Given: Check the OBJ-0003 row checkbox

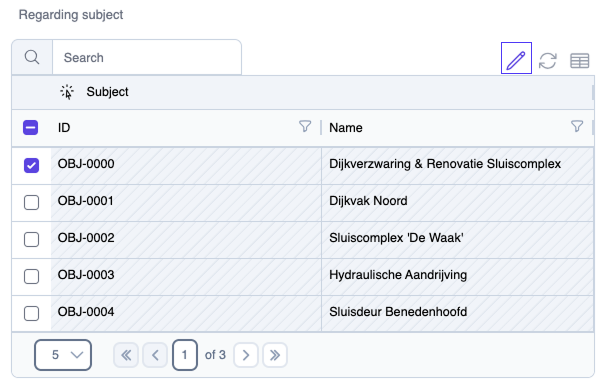Looking at the screenshot, I should [31, 276].
